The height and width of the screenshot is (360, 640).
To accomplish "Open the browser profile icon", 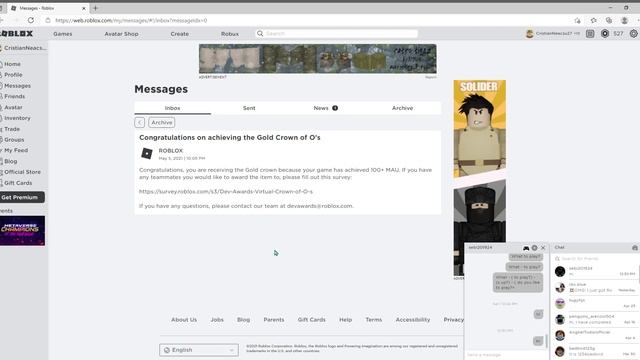I will tap(624, 20).
